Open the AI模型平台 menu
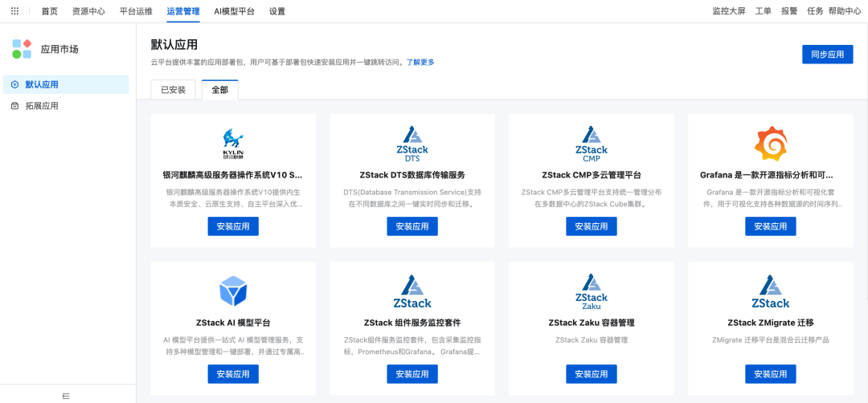 pyautogui.click(x=234, y=11)
